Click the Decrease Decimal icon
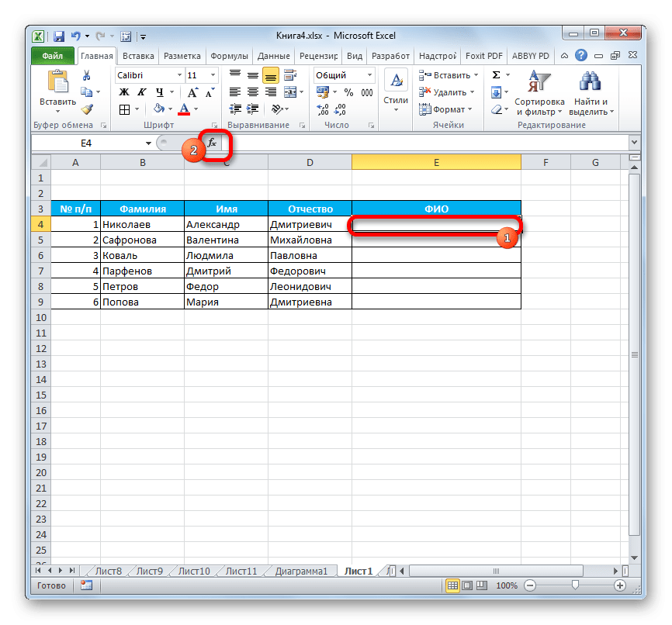 click(340, 109)
